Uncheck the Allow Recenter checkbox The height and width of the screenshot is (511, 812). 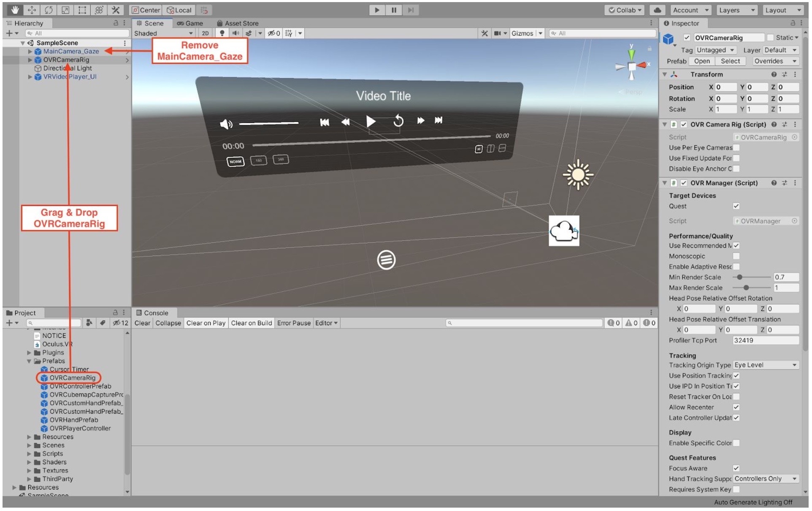[x=736, y=408]
